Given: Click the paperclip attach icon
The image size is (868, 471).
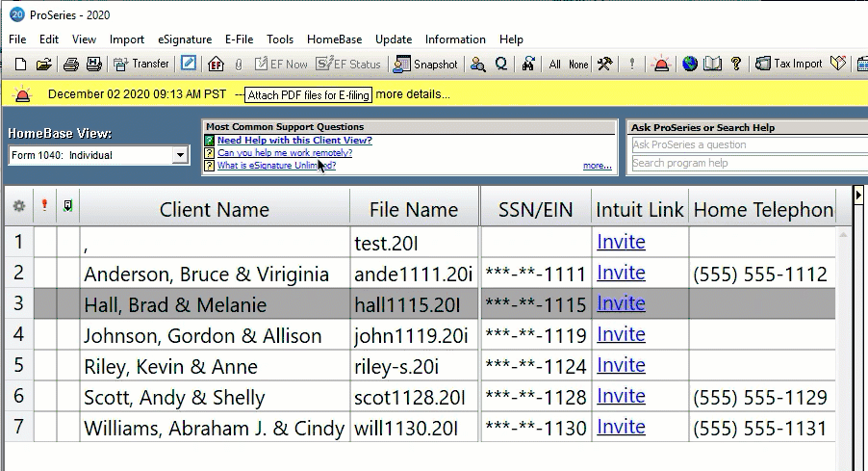Looking at the screenshot, I should coord(239,65).
